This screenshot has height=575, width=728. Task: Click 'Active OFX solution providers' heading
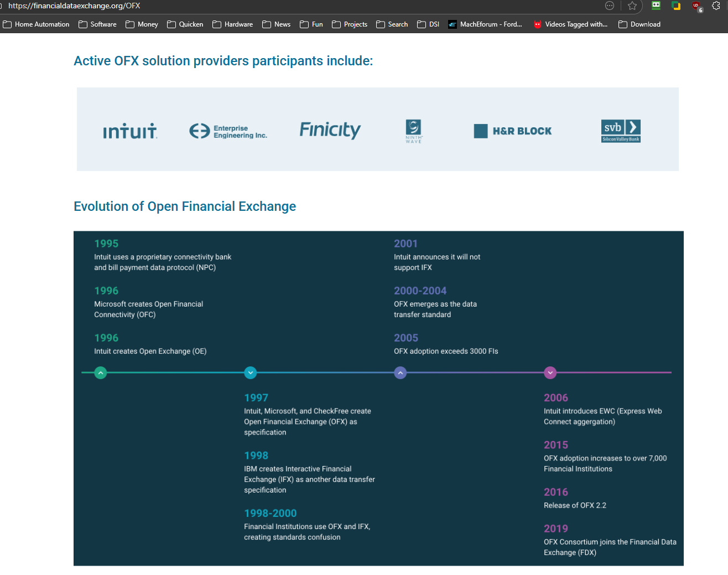223,61
